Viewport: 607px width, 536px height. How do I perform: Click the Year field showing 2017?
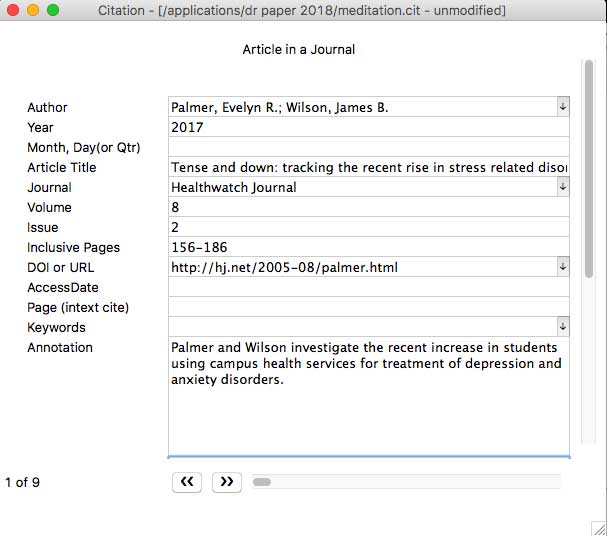click(368, 127)
